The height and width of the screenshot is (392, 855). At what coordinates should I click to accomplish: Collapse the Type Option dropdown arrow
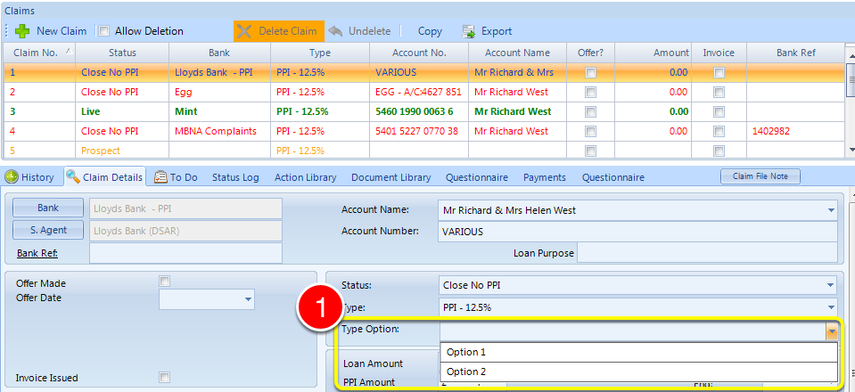(x=832, y=331)
